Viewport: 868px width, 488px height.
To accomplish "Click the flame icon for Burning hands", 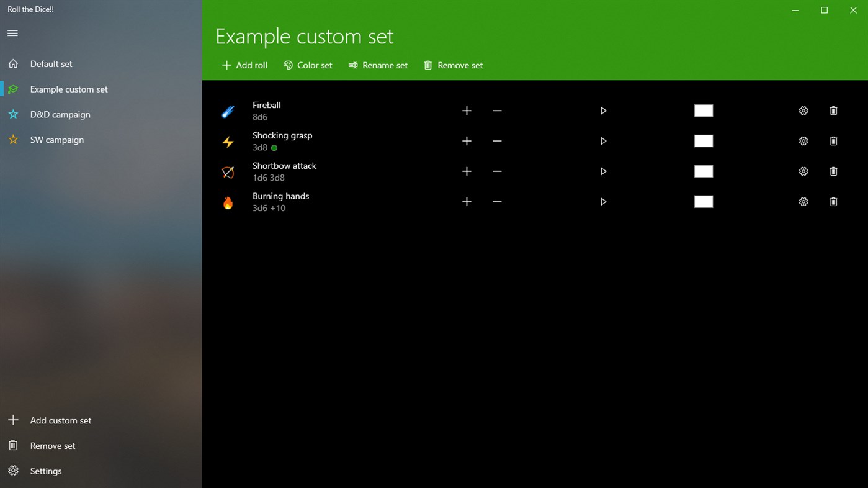I will 228,202.
